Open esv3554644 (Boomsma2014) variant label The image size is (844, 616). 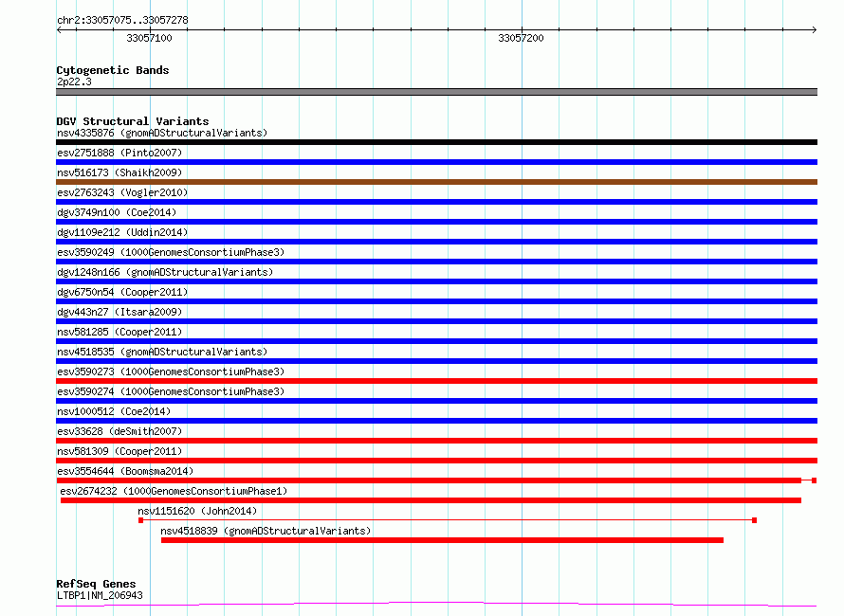coord(125,471)
